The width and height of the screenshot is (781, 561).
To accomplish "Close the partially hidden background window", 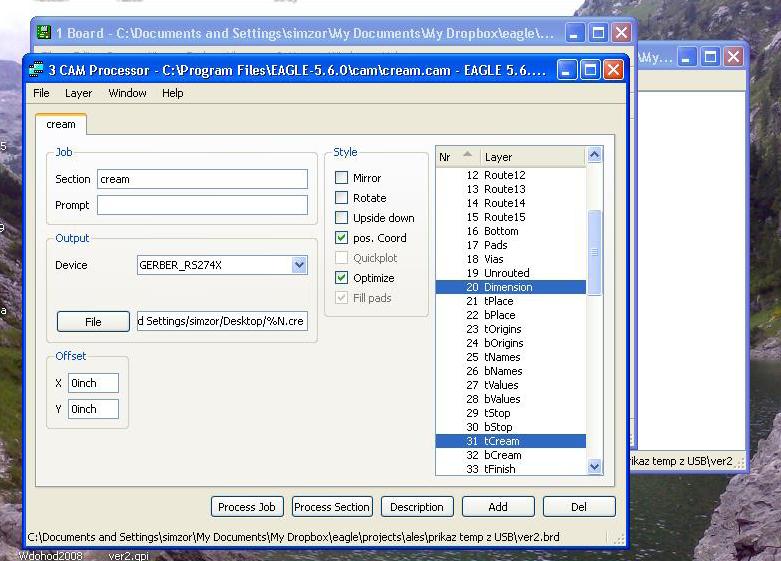I will click(733, 57).
